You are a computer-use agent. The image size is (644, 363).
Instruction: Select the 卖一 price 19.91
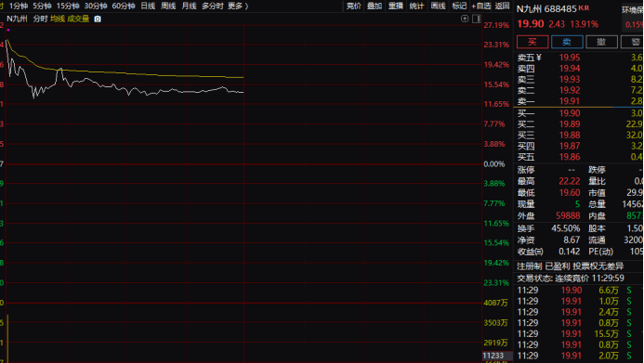point(570,101)
